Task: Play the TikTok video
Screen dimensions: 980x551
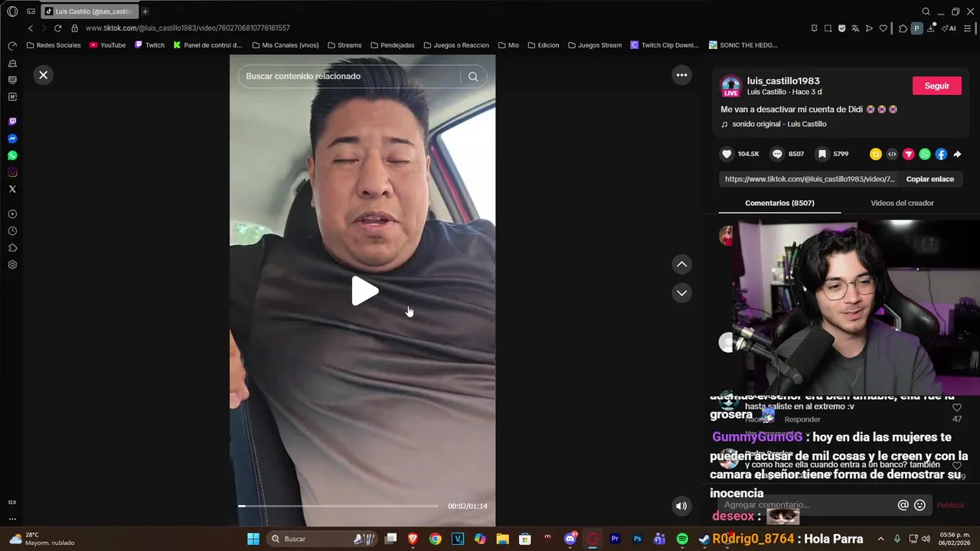Action: coord(364,291)
